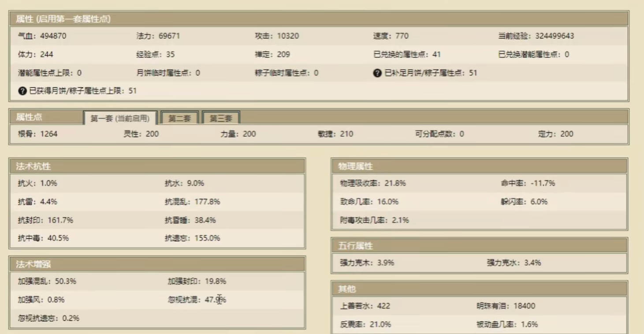Click the 法术抗性 section header
Screen dimensions: 644x334
pyautogui.click(x=34, y=166)
